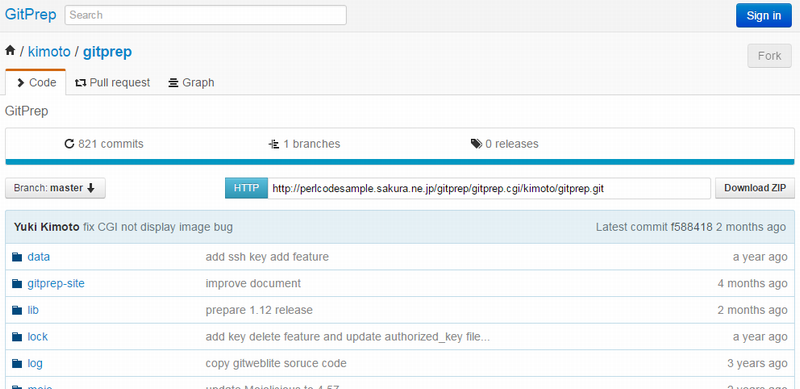Click the repository clone URL field
The width and height of the screenshot is (800, 389).
pos(489,188)
